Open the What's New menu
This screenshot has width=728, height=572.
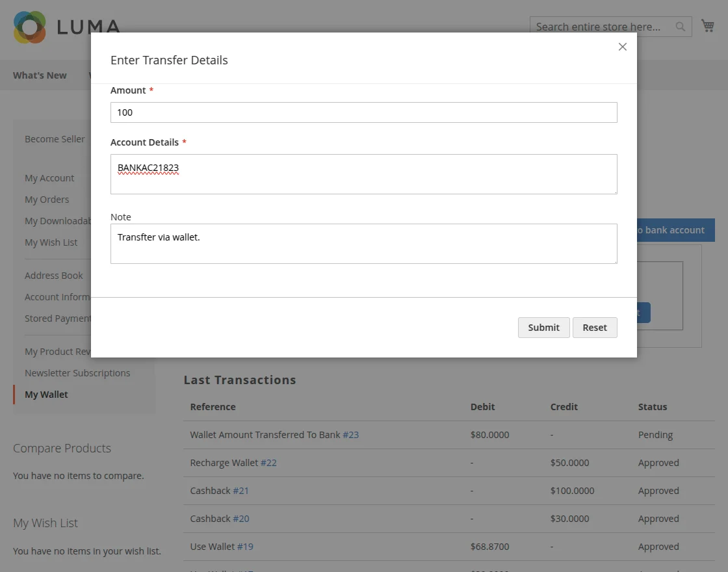40,75
